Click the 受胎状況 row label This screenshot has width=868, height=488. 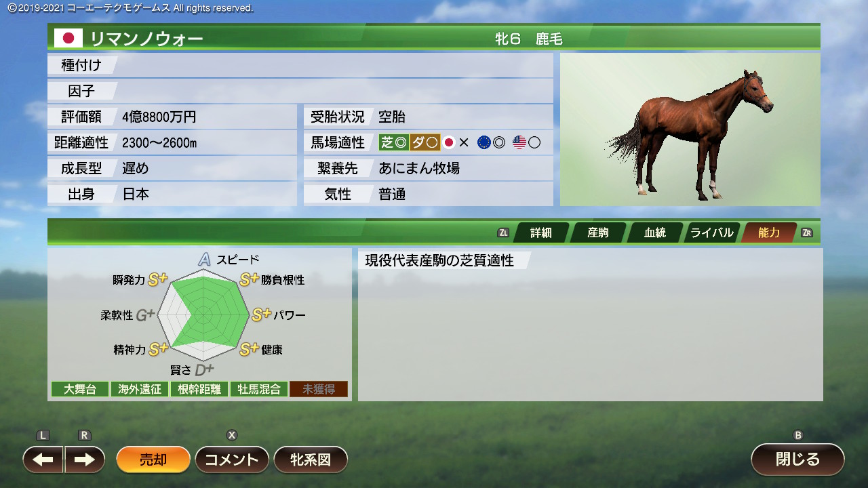tap(338, 117)
